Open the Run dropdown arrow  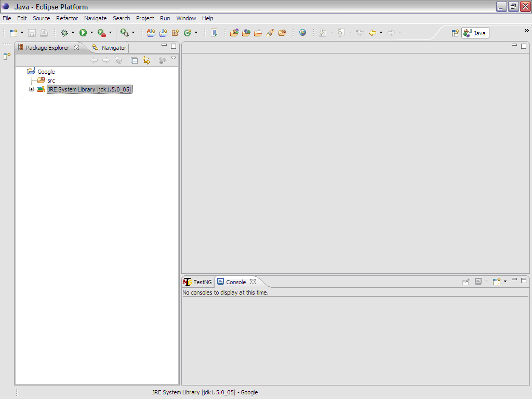pyautogui.click(x=91, y=33)
